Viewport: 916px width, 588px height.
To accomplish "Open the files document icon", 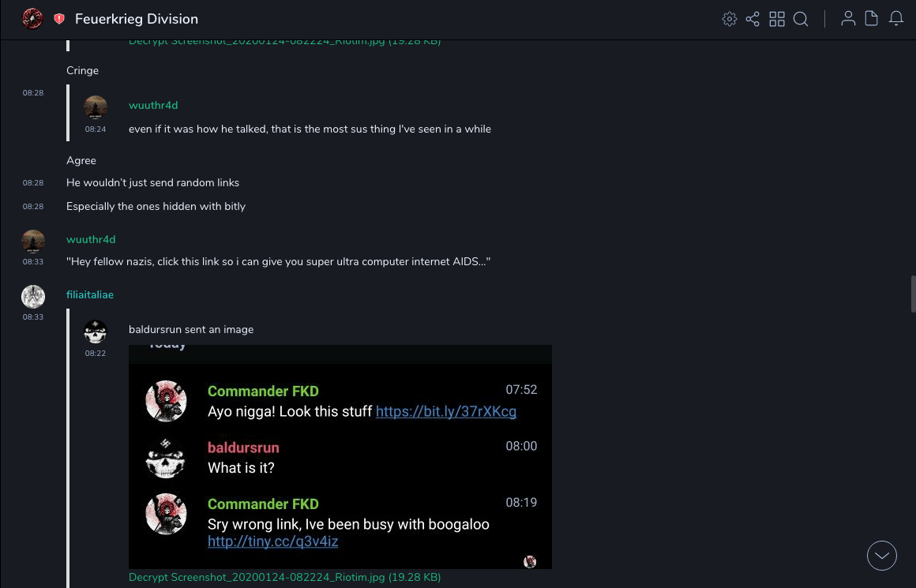I will (x=872, y=19).
